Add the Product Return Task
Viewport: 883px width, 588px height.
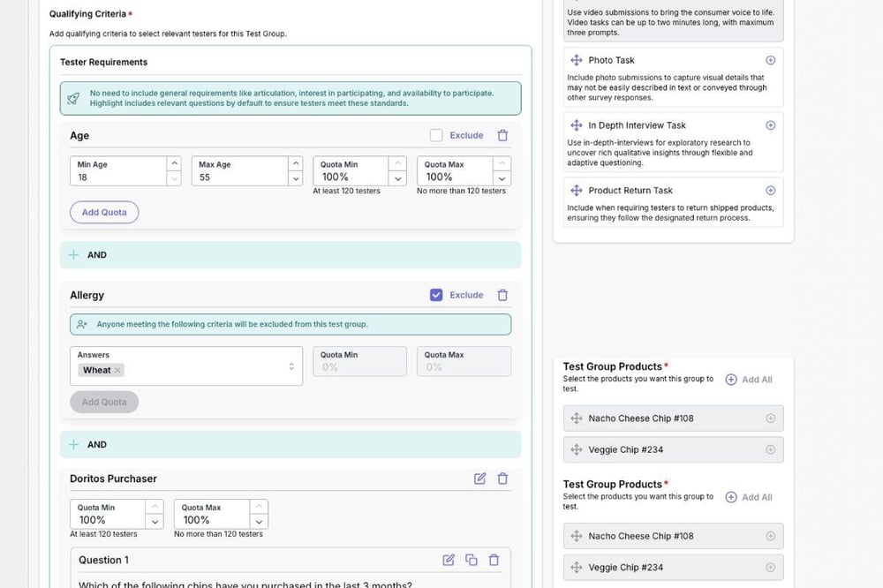click(770, 191)
